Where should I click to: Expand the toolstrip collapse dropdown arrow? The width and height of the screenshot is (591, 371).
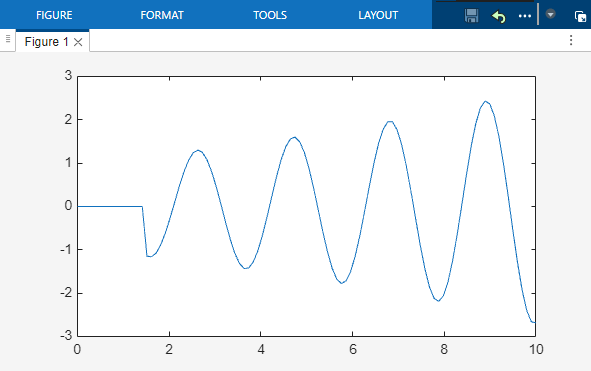(x=550, y=14)
